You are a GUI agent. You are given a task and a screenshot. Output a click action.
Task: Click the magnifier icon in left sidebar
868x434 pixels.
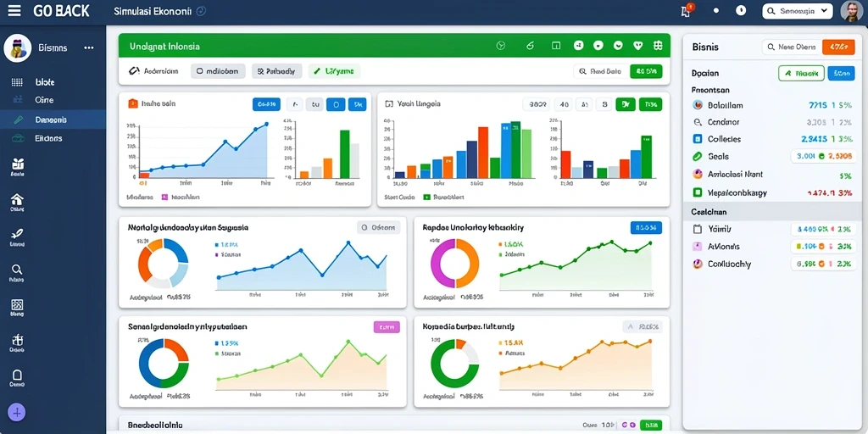click(x=17, y=270)
